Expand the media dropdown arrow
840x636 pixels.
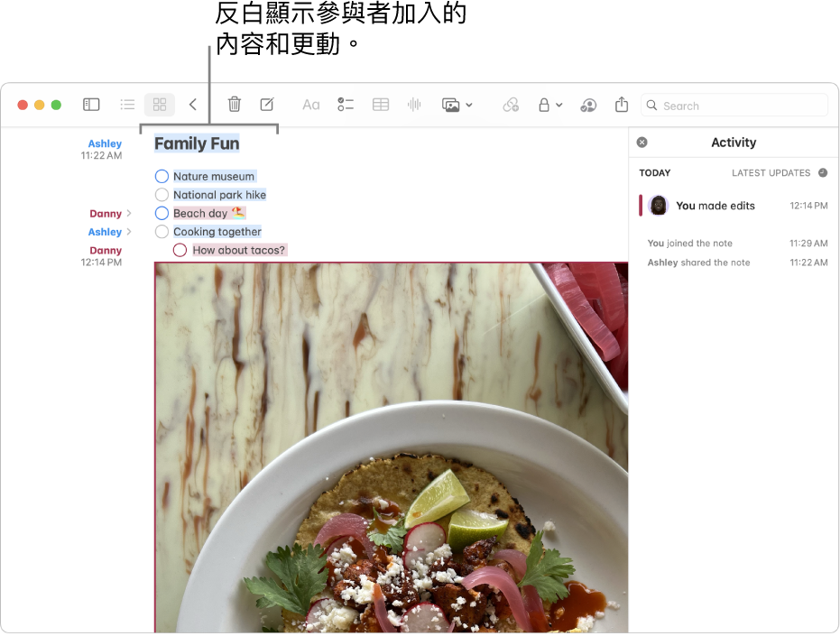pos(469,105)
